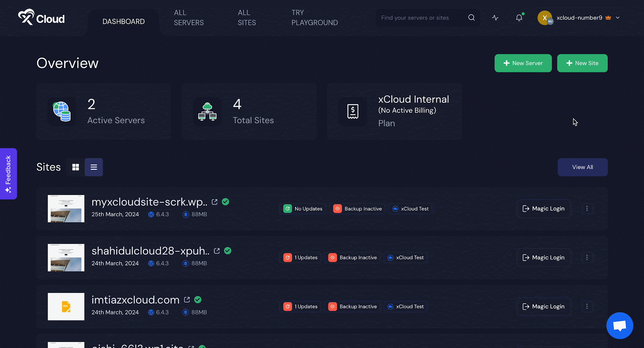Click Backup Inactive badge on imtiazxcloud.com
Image resolution: width=644 pixels, height=348 pixels.
pyautogui.click(x=353, y=307)
